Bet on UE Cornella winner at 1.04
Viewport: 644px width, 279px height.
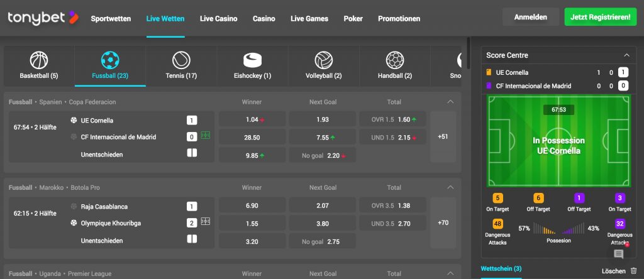pyautogui.click(x=252, y=119)
